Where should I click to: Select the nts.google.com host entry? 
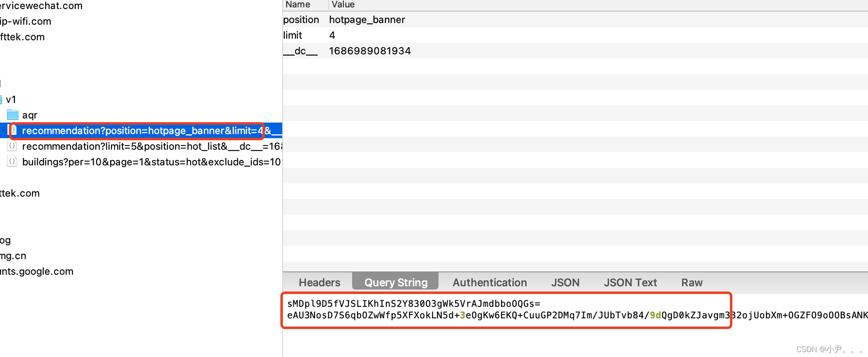pos(37,271)
